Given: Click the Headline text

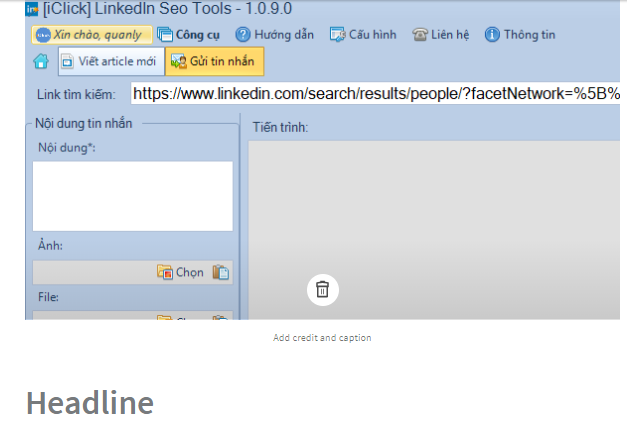Looking at the screenshot, I should [x=90, y=403].
